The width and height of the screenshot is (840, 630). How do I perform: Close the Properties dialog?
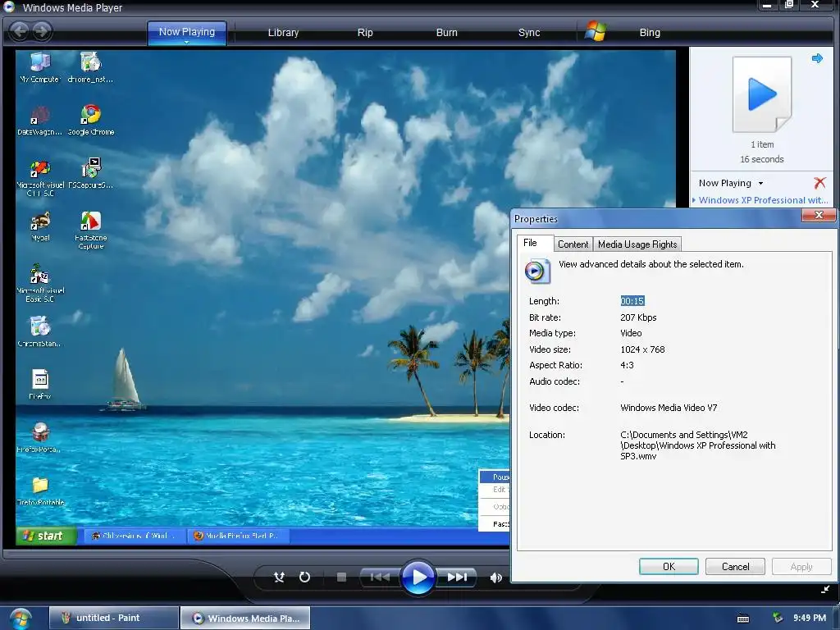819,216
